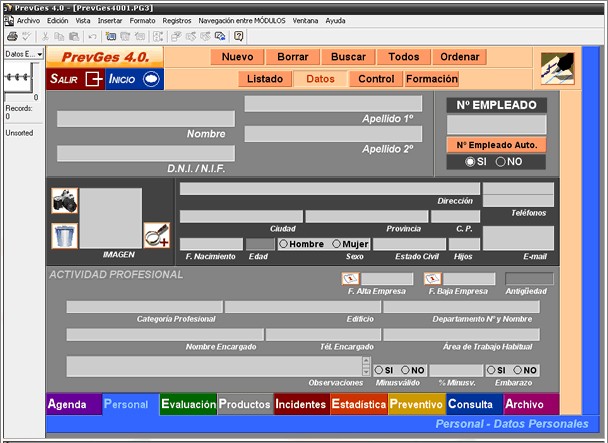Click the Dirección input field
The height and width of the screenshot is (443, 608).
330,189
